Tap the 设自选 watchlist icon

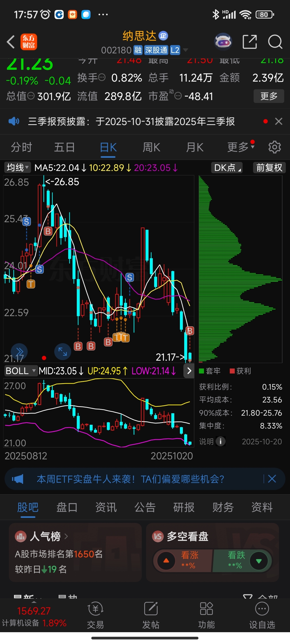pos(262,615)
